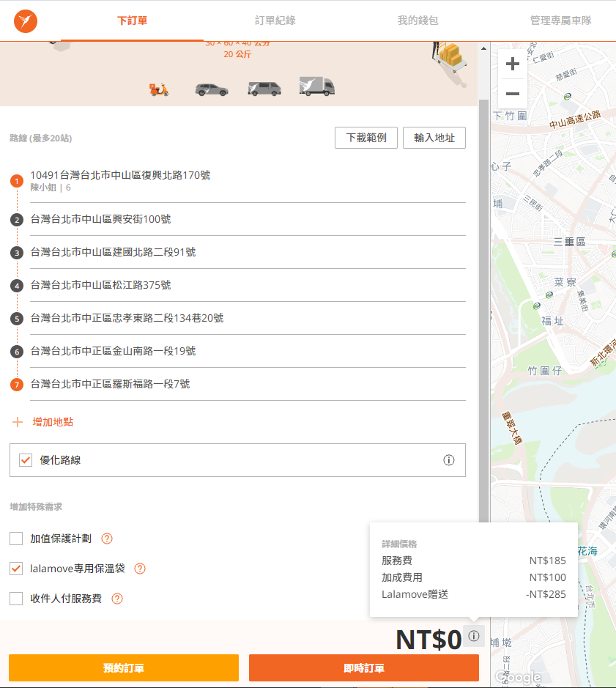Enable the 加值保護計劃 checkbox
The height and width of the screenshot is (688, 616).
coord(16,539)
